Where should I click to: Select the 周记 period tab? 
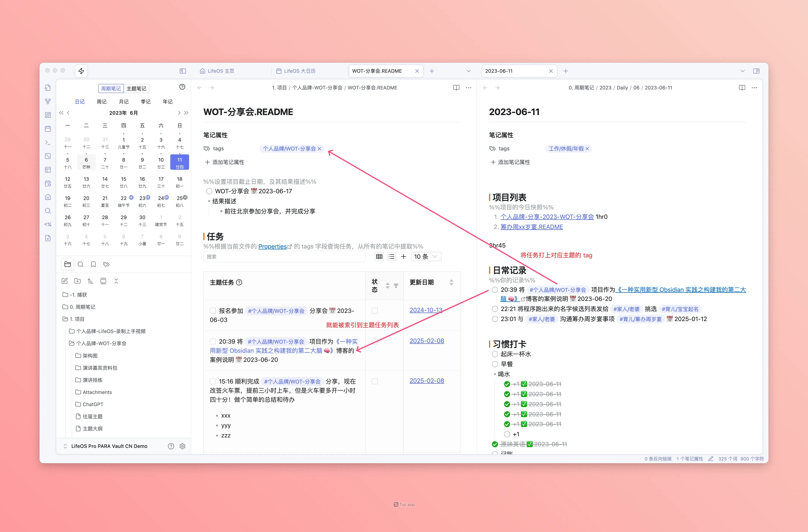pos(102,102)
